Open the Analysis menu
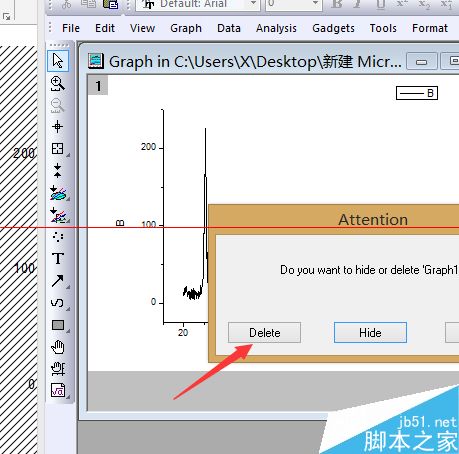This screenshot has width=459, height=454. pyautogui.click(x=276, y=28)
